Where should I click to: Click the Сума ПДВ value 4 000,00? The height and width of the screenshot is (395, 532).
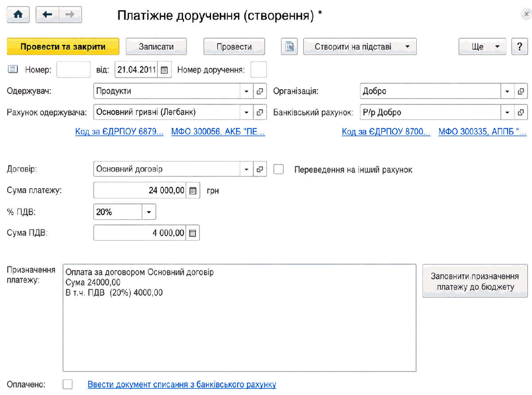point(140,233)
